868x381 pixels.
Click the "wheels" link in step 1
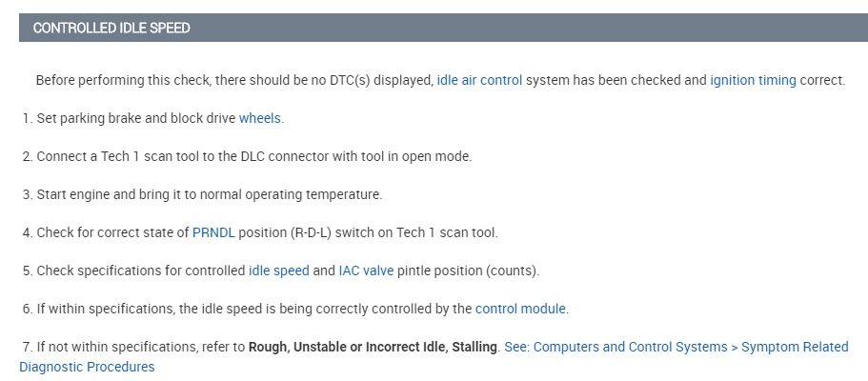tap(260, 118)
